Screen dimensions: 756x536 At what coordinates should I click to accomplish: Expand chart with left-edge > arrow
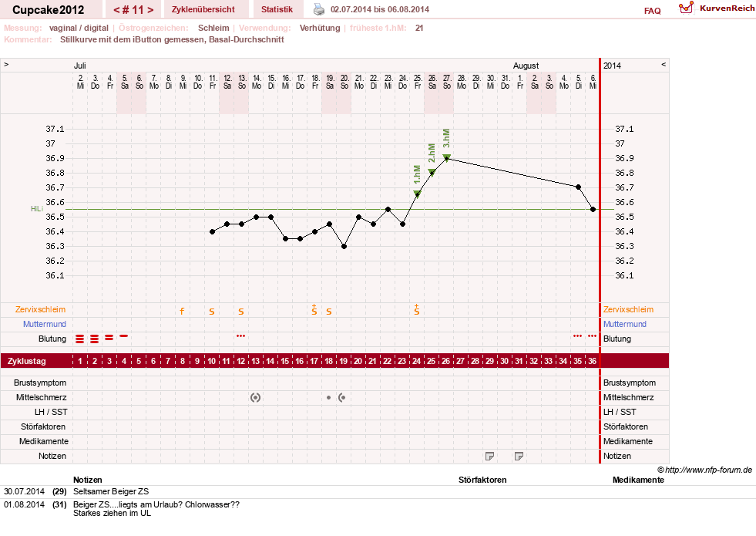(x=6, y=64)
